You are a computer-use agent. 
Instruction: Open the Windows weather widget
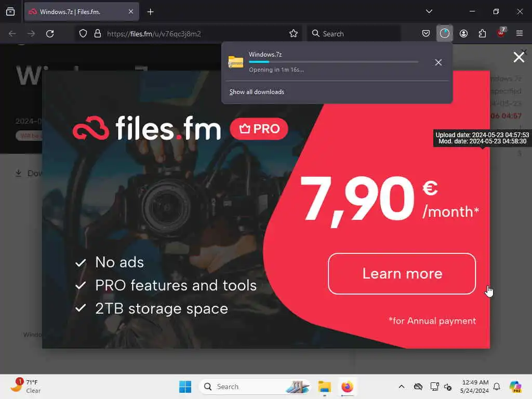tap(26, 387)
